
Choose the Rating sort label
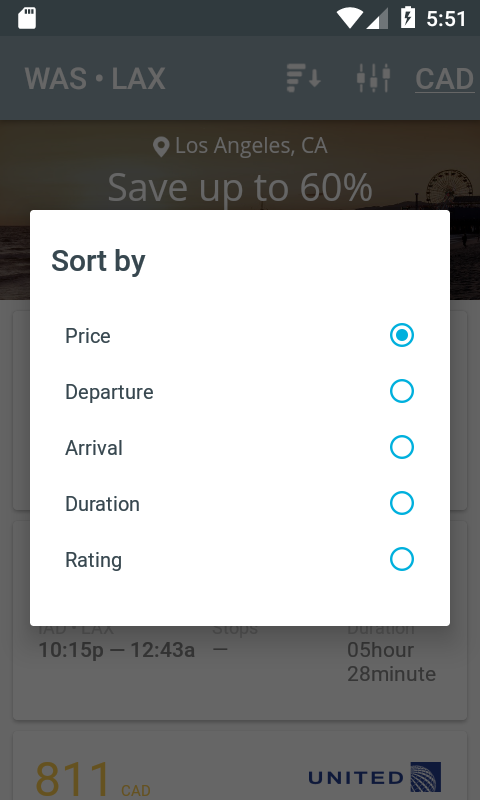pos(93,560)
